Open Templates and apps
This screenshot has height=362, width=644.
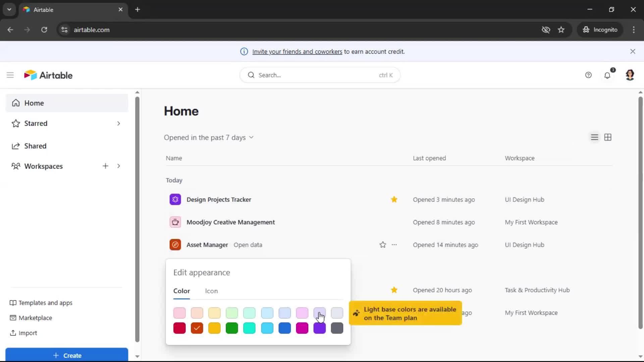click(x=41, y=303)
